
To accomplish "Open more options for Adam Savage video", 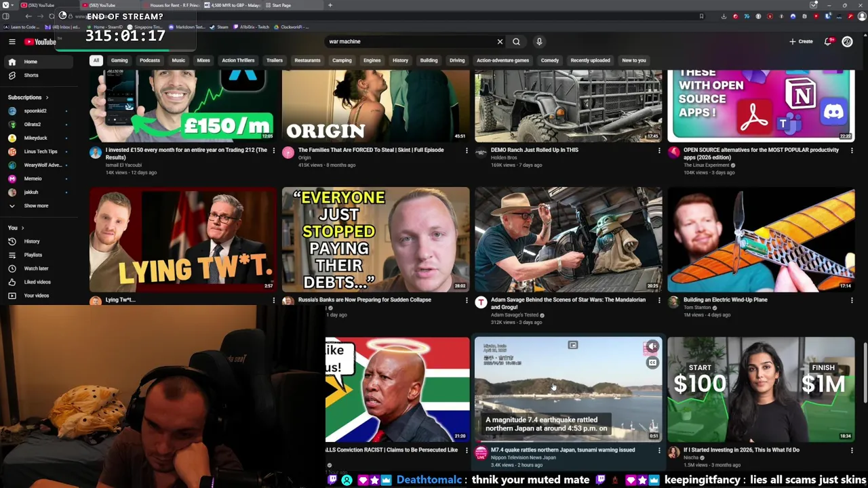I will click(659, 300).
